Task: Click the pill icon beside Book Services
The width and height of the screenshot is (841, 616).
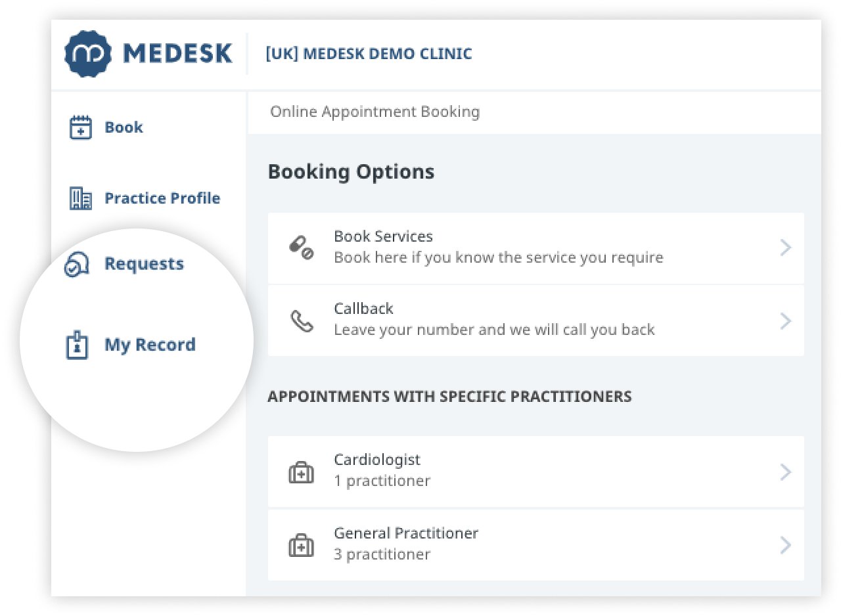Action: point(302,248)
